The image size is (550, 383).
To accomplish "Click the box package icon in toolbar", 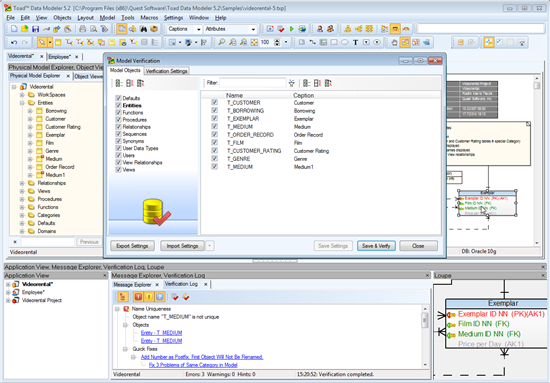I will coord(154,29).
